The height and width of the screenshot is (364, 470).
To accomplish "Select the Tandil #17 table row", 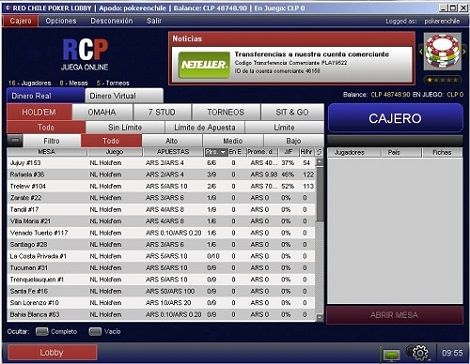I will point(161,210).
